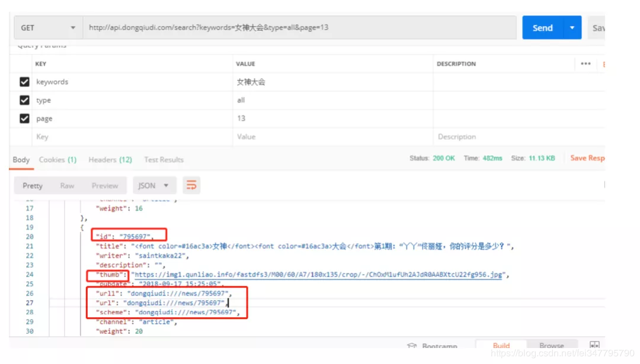Click the 'type' key cell

pyautogui.click(x=132, y=100)
